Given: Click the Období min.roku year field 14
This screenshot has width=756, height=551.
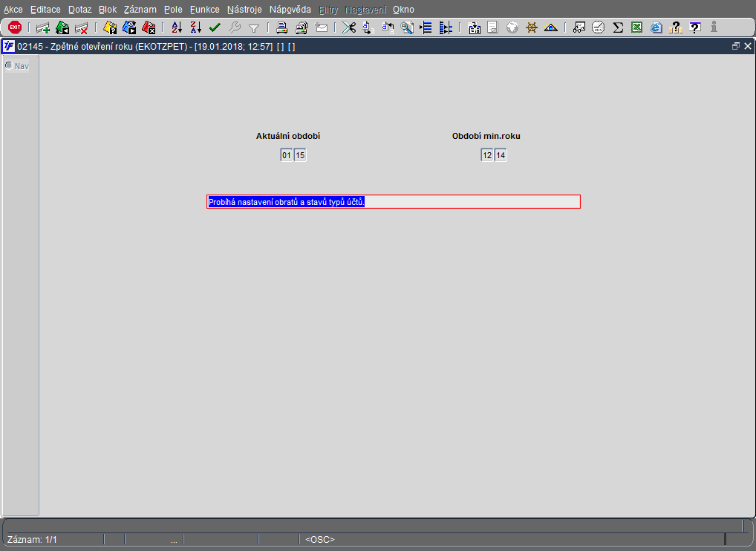Looking at the screenshot, I should coord(501,155).
